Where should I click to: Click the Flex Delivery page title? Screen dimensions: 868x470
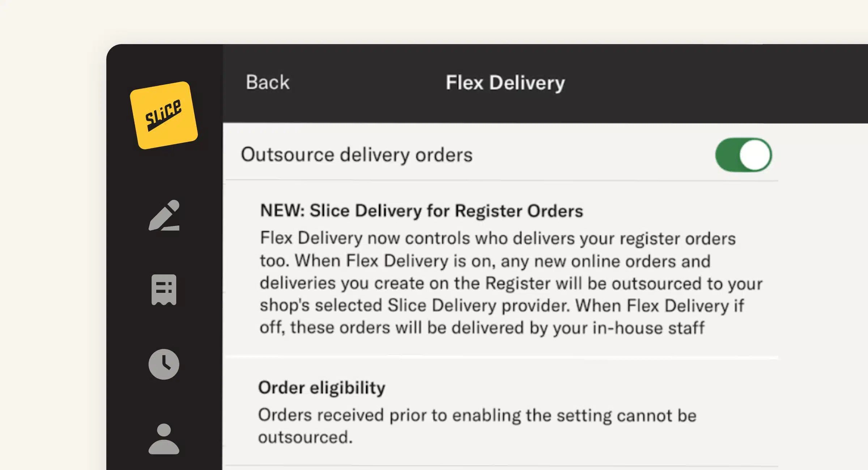point(505,83)
